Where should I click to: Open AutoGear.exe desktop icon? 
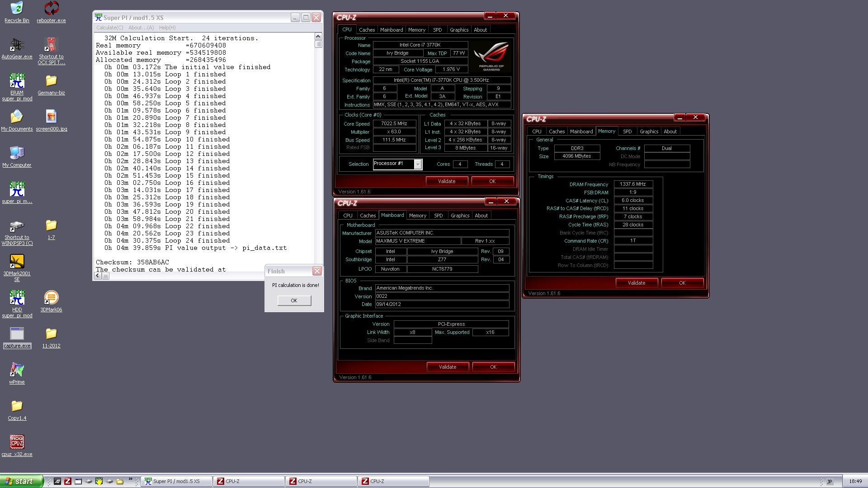(x=17, y=48)
